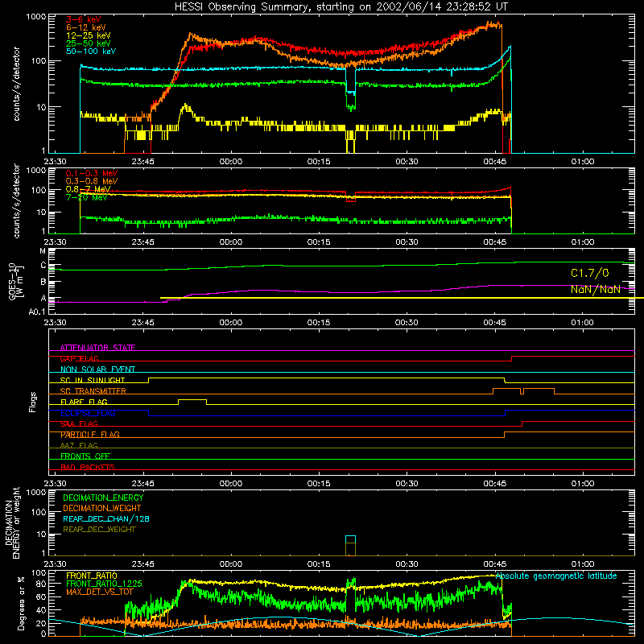Image resolution: width=644 pixels, height=644 pixels.
Task: Click the 0.8-7 MeV legend label
Action: (88, 189)
